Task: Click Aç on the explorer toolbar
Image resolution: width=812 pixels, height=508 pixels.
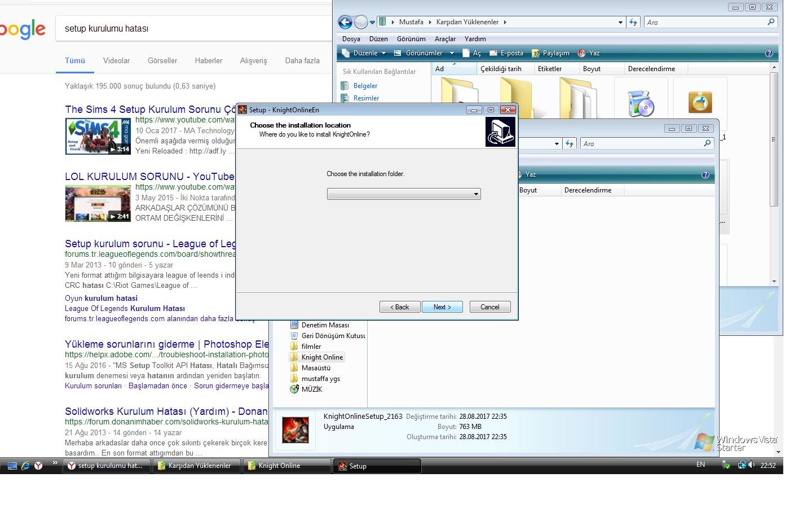Action: point(471,53)
